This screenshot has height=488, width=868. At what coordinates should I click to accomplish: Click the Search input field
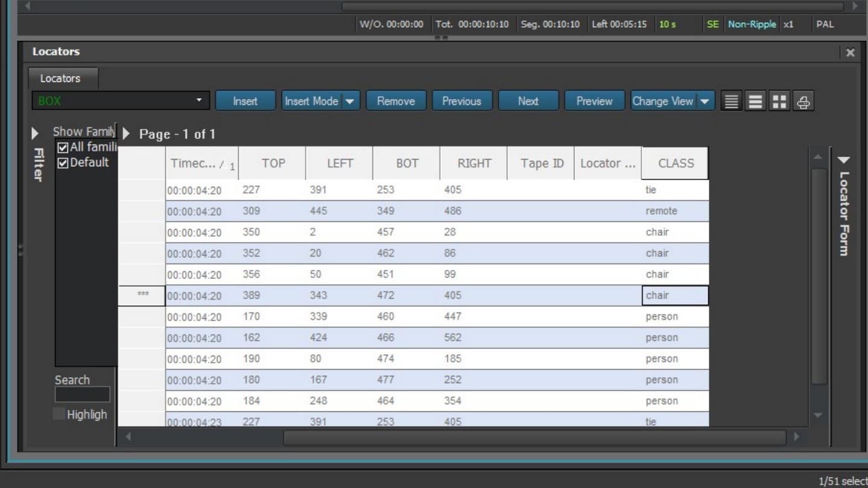[x=83, y=395]
